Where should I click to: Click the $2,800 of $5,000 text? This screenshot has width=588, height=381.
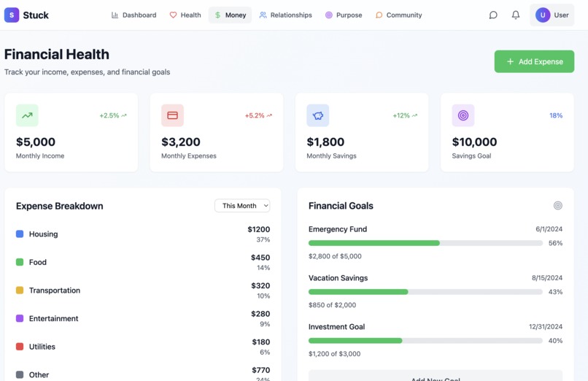pos(335,256)
